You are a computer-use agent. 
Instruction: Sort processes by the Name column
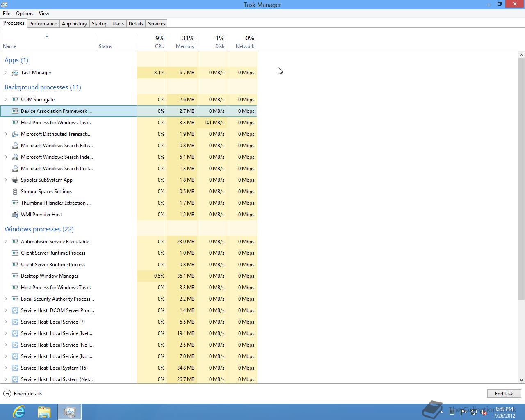[48, 42]
